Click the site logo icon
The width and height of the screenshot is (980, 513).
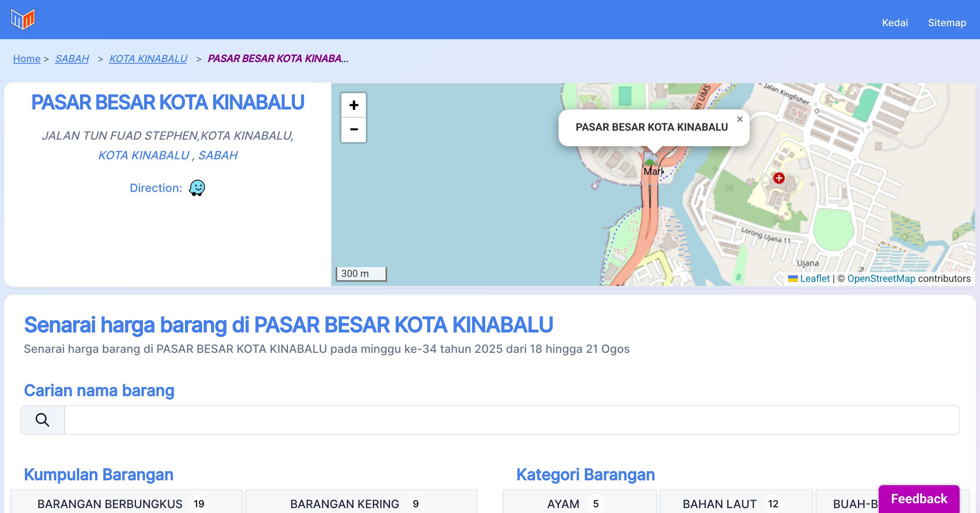(x=23, y=19)
